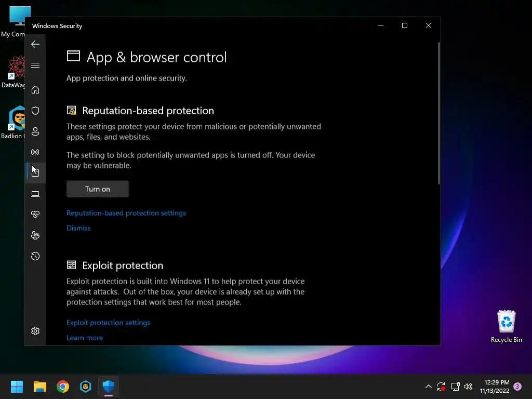Viewport: 532px width, 399px height.
Task: Click the sync status tray icon
Action: [x=441, y=387]
